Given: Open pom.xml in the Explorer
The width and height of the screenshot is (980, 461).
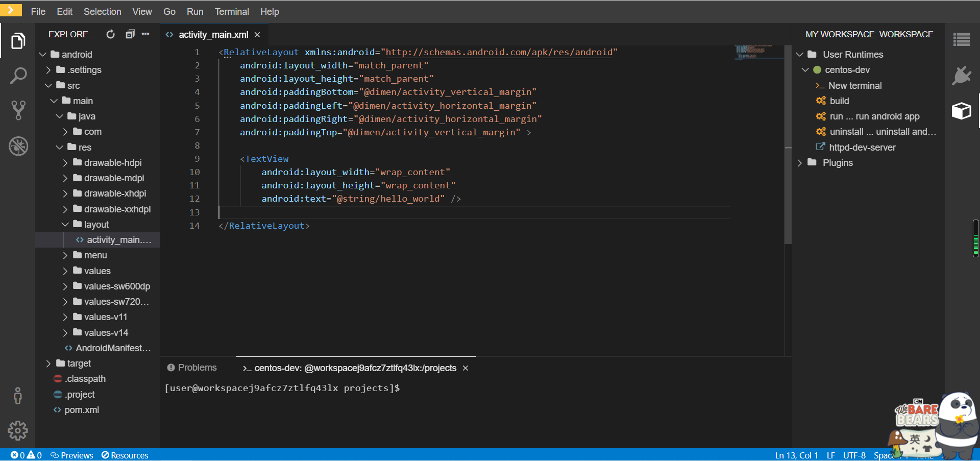Looking at the screenshot, I should click(82, 410).
